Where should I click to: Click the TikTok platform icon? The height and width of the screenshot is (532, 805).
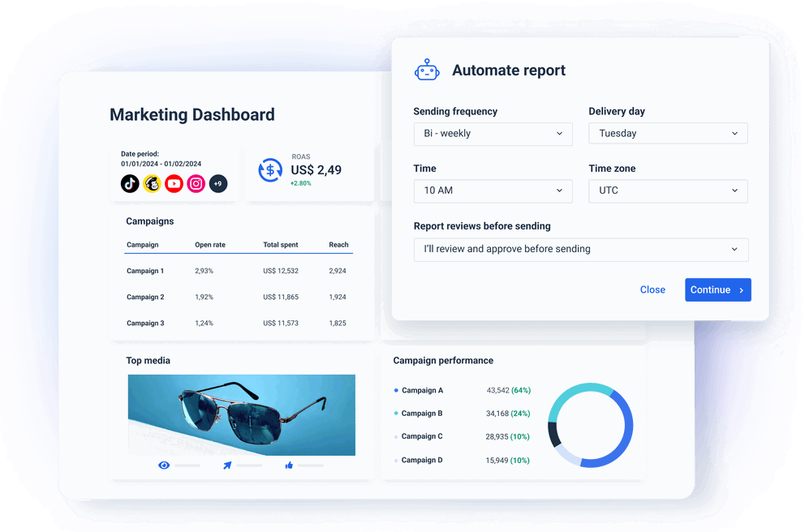coord(130,183)
